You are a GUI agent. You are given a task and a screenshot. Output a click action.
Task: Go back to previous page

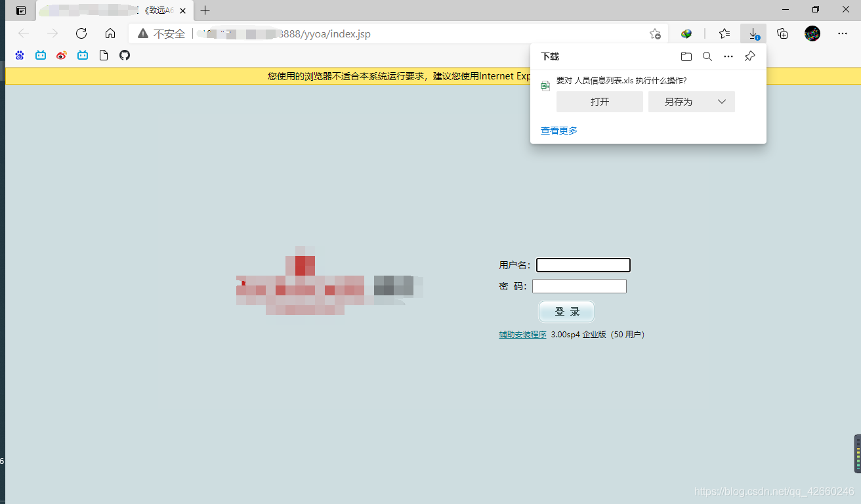[24, 33]
